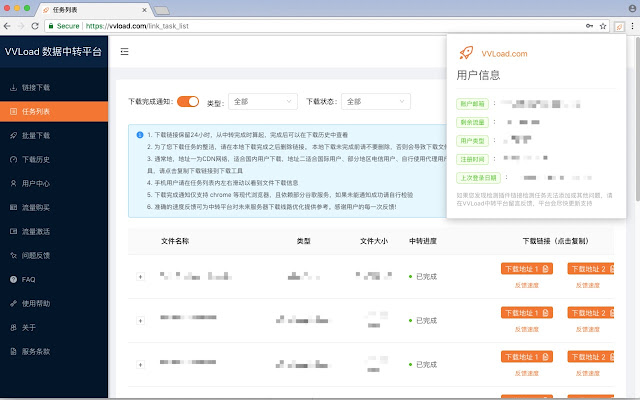Screen dimensions: 640x400
Task: Open 链接下载 in the sidebar
Action: 54,87
